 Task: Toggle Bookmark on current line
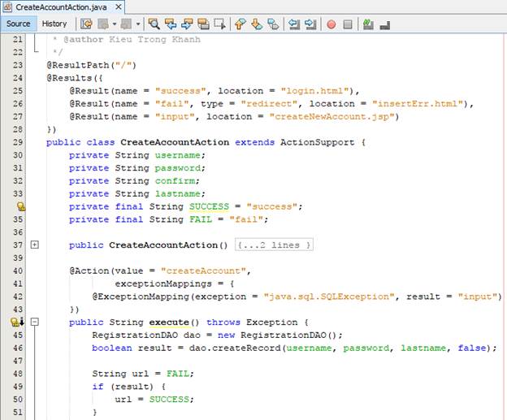point(273,24)
